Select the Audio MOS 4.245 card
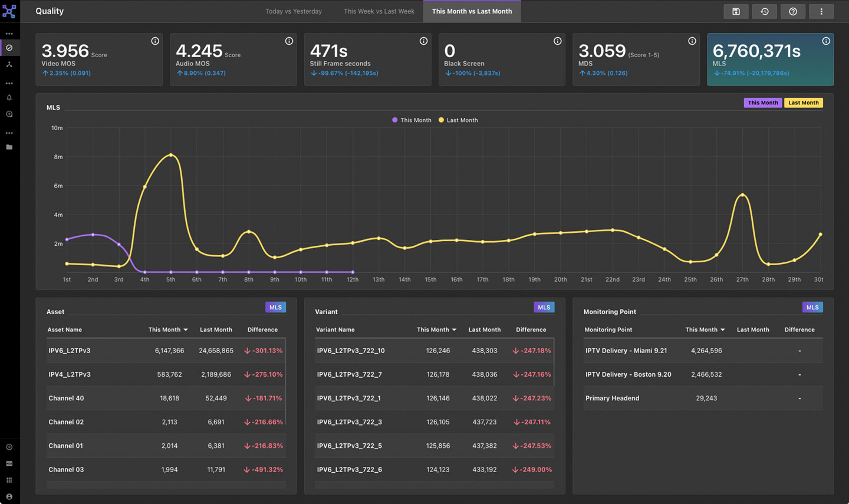 233,60
